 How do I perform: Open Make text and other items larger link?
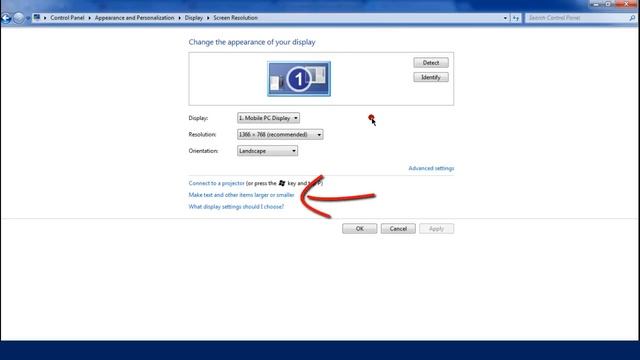pos(241,195)
